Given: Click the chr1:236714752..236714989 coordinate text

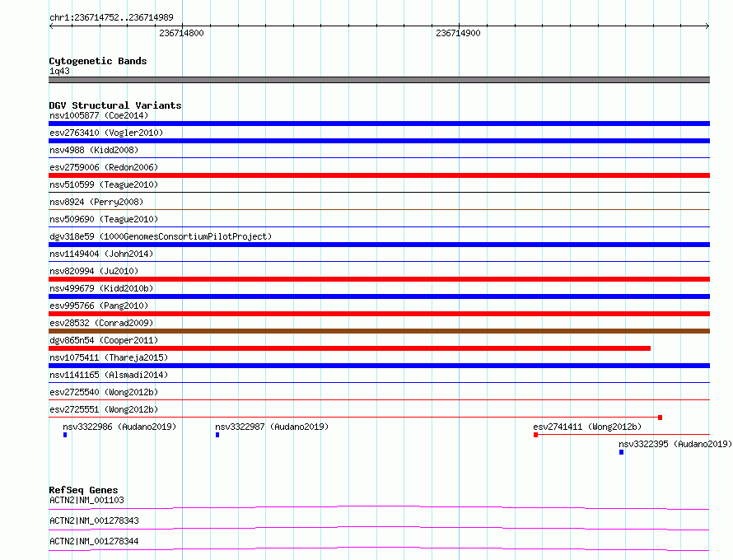Looking at the screenshot, I should pyautogui.click(x=111, y=17).
